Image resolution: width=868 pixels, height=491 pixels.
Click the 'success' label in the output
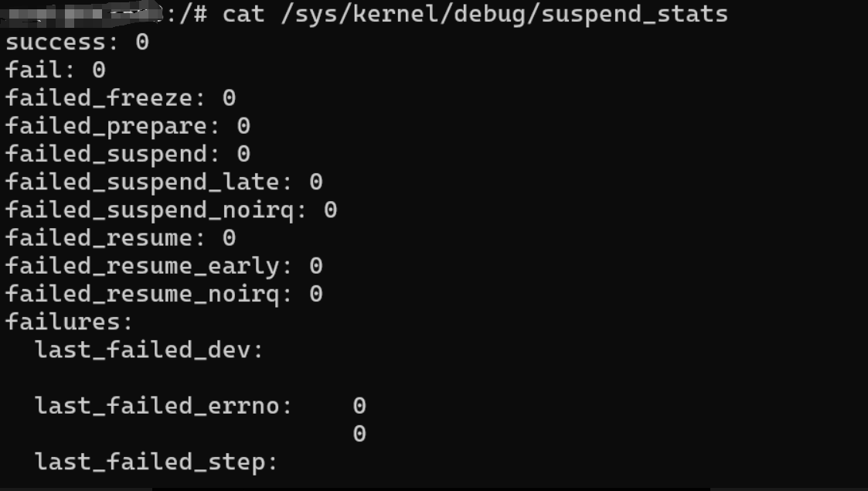pos(62,43)
